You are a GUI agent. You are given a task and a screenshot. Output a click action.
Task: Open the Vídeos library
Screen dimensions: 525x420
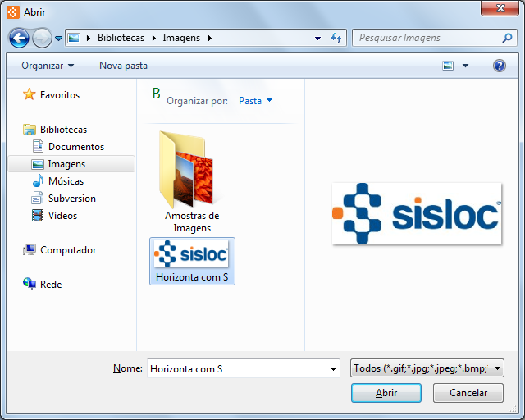[62, 216]
